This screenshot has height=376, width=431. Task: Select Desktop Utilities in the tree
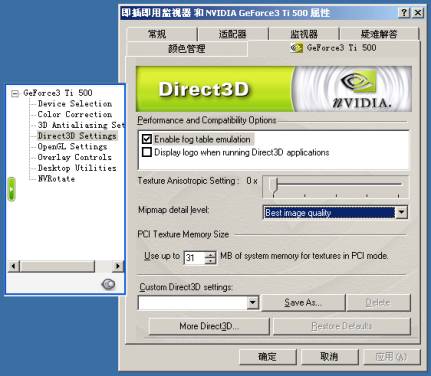pyautogui.click(x=77, y=168)
